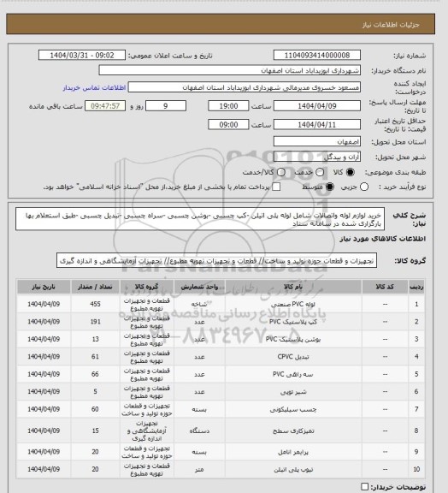Screen dimensions: 448x493
Task: Click the تعداد / مقدار column header
Action: pyautogui.click(x=95, y=287)
